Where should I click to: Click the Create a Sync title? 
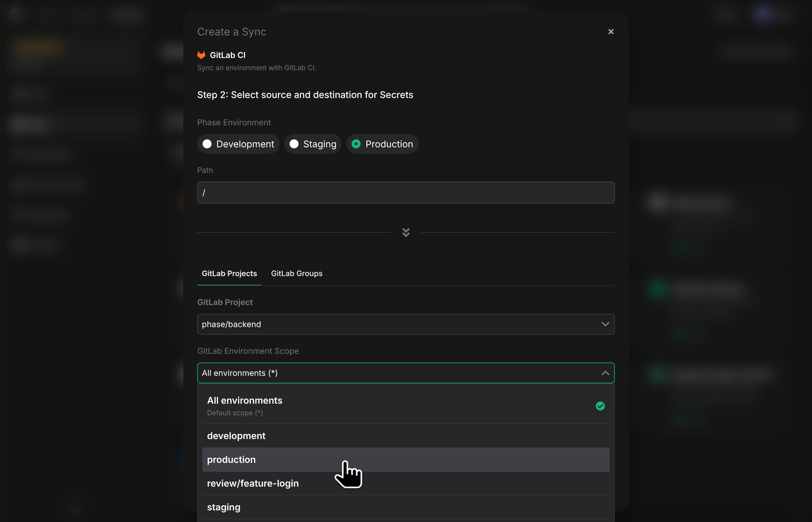tap(231, 32)
